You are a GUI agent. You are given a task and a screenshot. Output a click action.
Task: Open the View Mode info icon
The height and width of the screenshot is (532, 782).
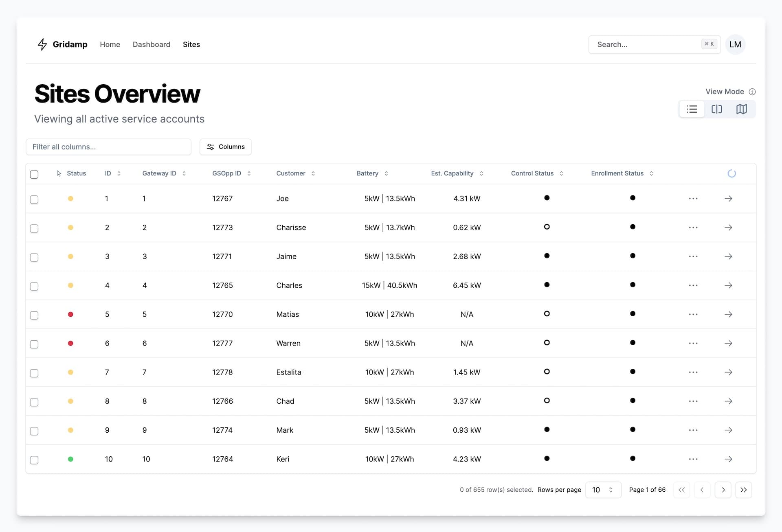(753, 92)
